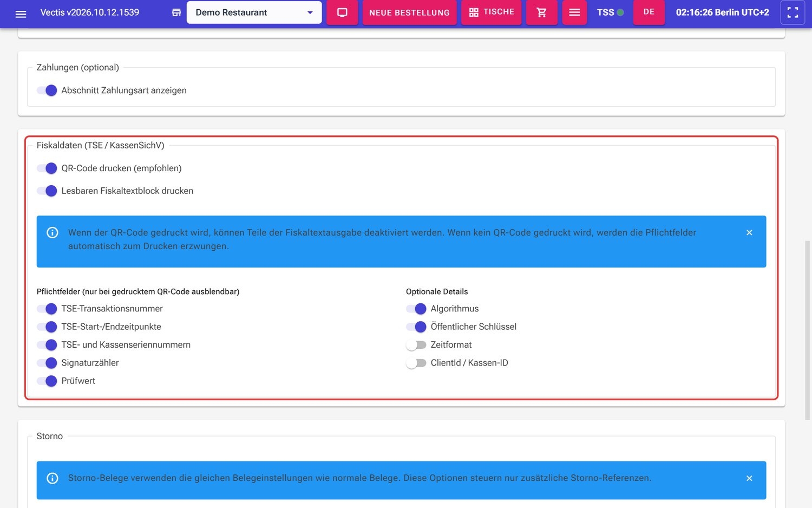Open the customer display monitor icon

(x=342, y=12)
